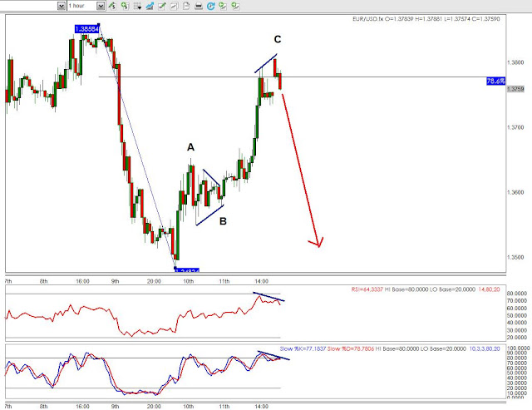
Task: Select the red downward arrow drawing
Action: coord(302,170)
